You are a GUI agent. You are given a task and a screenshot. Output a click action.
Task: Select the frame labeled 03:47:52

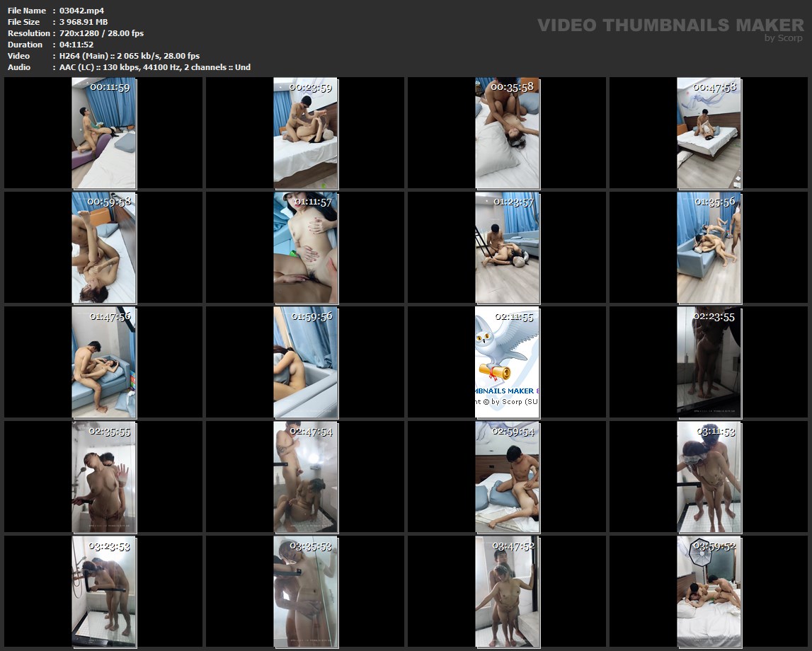pyautogui.click(x=507, y=592)
